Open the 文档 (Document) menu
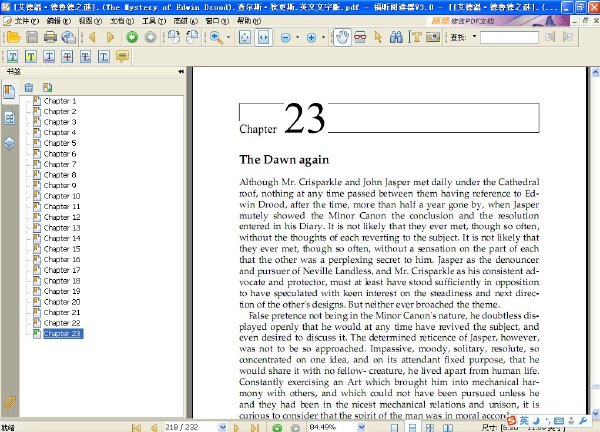 click(122, 21)
